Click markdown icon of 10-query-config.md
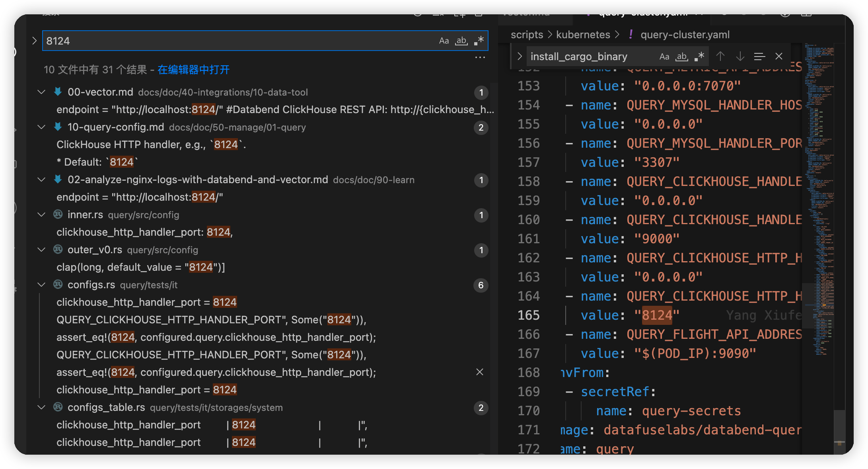This screenshot has width=868, height=469. coord(58,127)
